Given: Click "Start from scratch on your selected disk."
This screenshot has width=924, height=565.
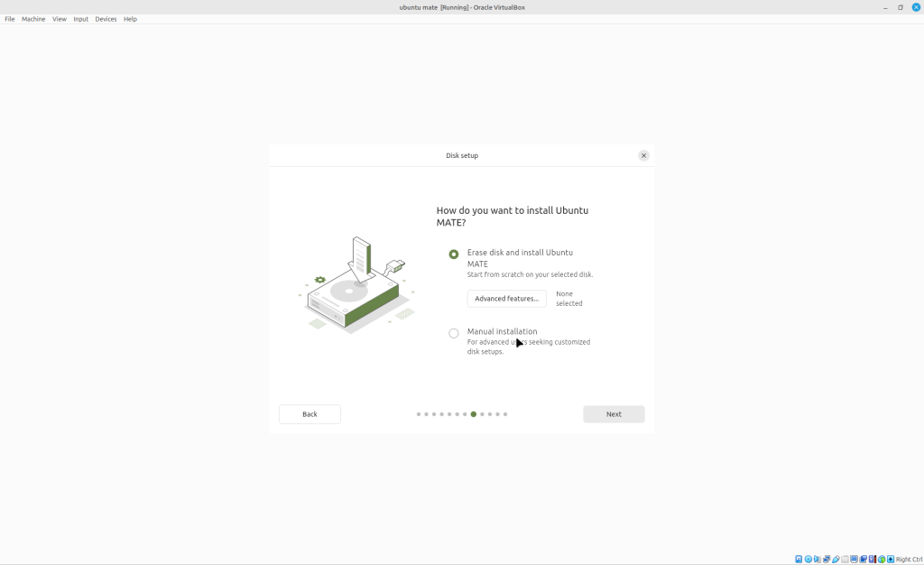Looking at the screenshot, I should pyautogui.click(x=530, y=274).
